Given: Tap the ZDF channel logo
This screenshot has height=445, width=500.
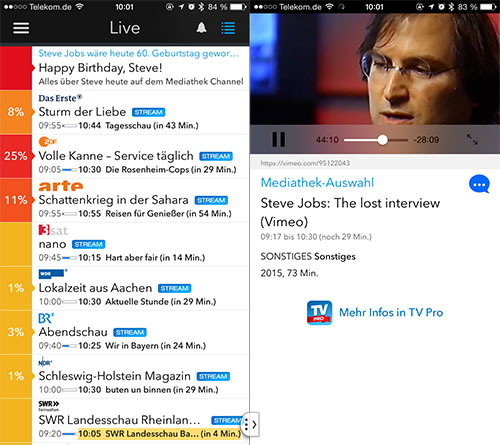Looking at the screenshot, I should coord(48,142).
